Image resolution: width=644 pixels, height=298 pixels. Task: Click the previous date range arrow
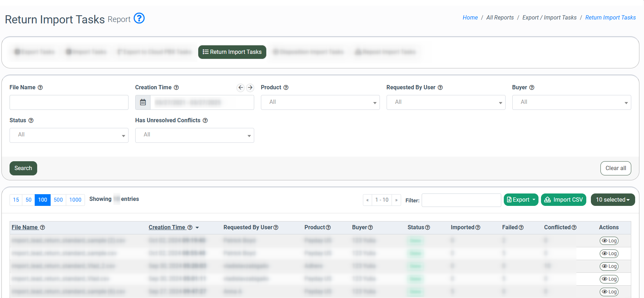tap(241, 88)
